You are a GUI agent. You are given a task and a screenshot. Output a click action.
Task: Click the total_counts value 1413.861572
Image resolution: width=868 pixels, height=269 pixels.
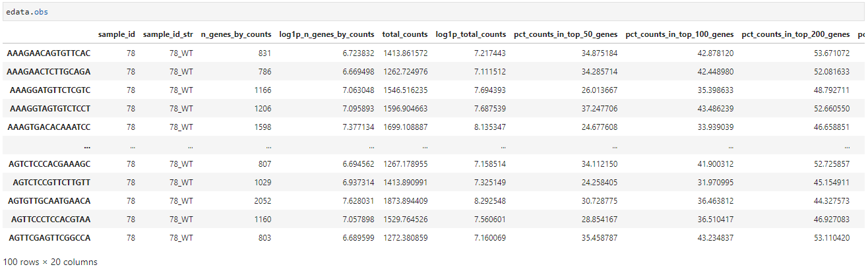405,53
